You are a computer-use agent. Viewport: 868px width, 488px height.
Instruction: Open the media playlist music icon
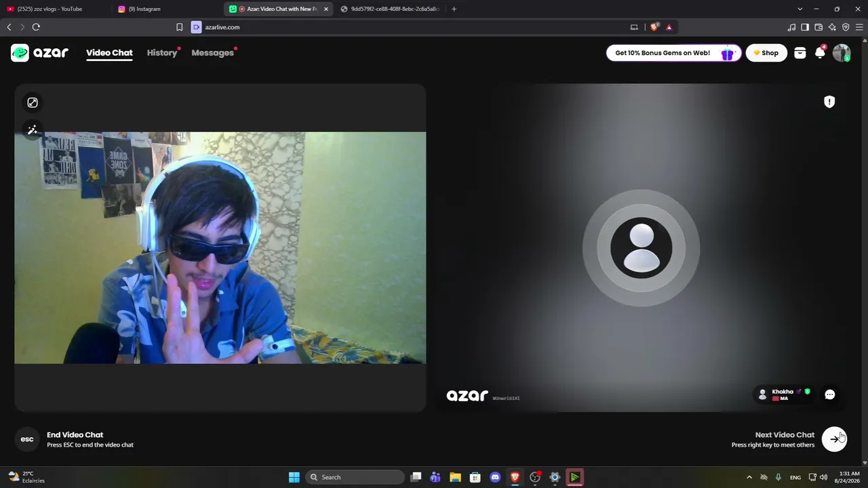coord(791,27)
